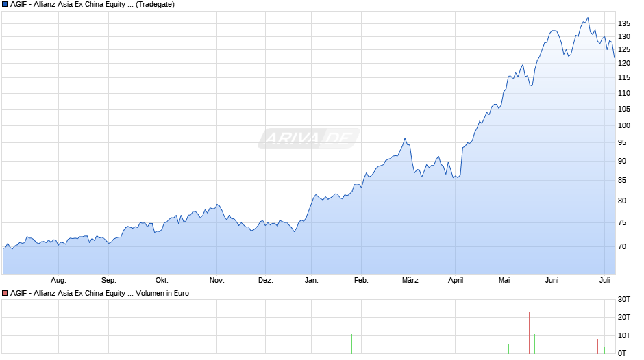
Task: Click the 90 price axis value
Action: [x=622, y=162]
